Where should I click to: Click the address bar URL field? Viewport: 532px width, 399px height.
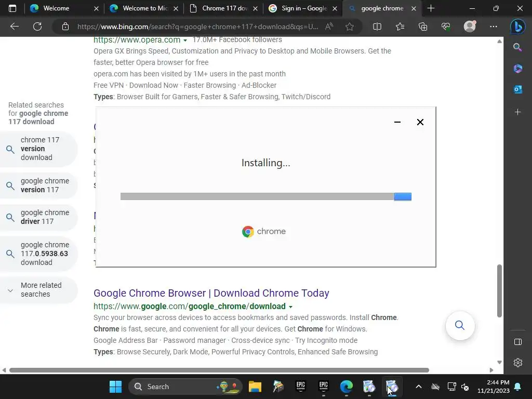click(x=197, y=26)
